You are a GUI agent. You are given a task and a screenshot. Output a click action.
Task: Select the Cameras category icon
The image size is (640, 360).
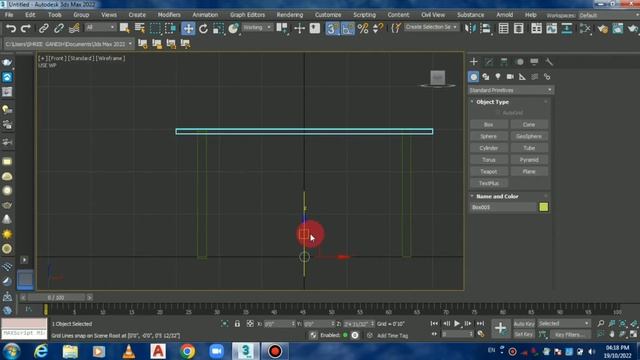[x=510, y=77]
